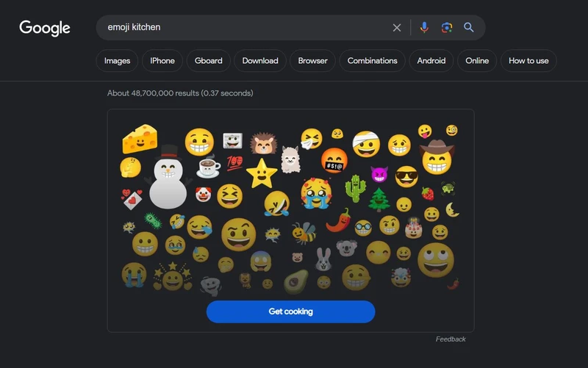Click the green turtle emoji
This screenshot has height=368, width=588.
coord(448,188)
